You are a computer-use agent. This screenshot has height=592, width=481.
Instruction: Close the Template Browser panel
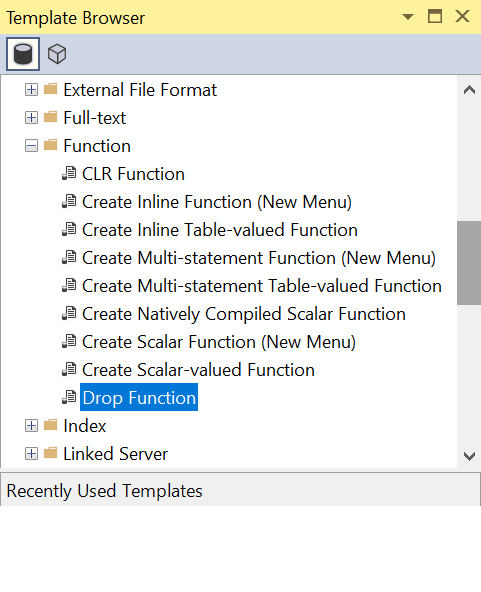[x=462, y=17]
